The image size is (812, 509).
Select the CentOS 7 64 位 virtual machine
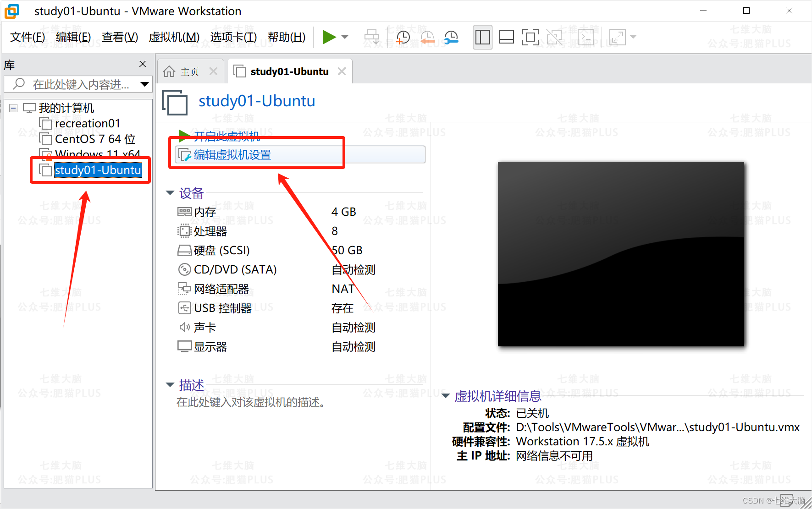(x=95, y=139)
